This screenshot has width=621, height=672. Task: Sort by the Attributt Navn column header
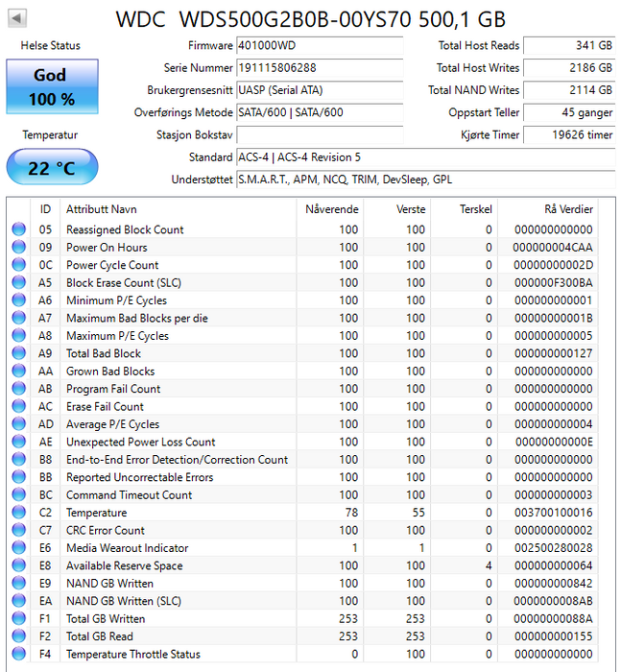(x=101, y=209)
